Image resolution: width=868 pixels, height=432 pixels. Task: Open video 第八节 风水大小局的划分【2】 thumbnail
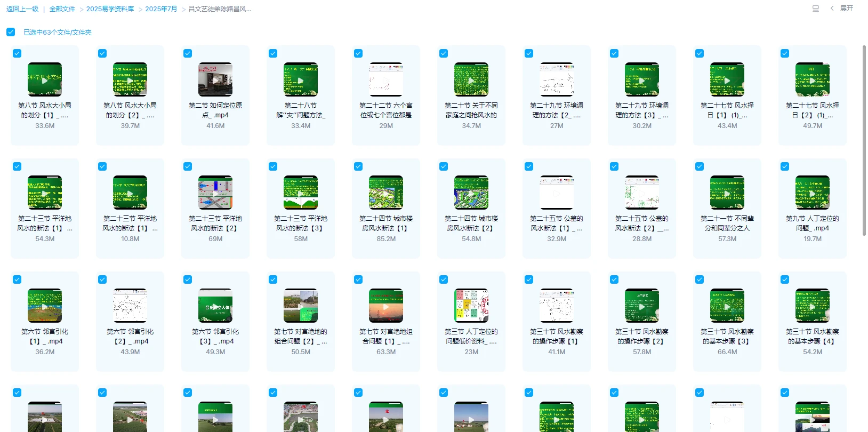(130, 79)
